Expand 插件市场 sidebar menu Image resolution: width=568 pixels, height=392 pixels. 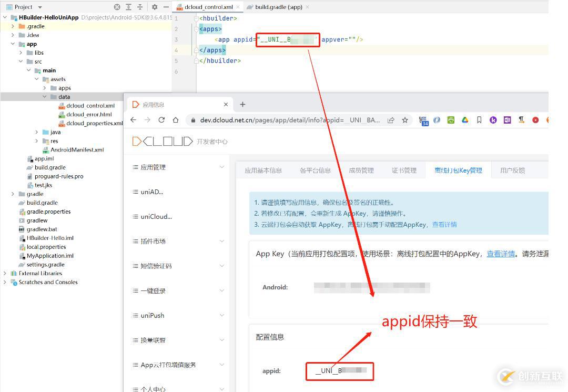[179, 242]
